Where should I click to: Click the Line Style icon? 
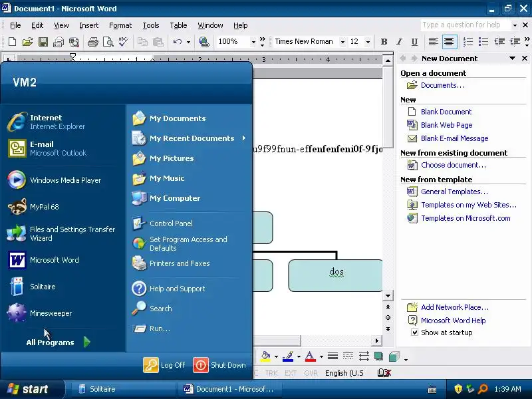[x=332, y=356]
